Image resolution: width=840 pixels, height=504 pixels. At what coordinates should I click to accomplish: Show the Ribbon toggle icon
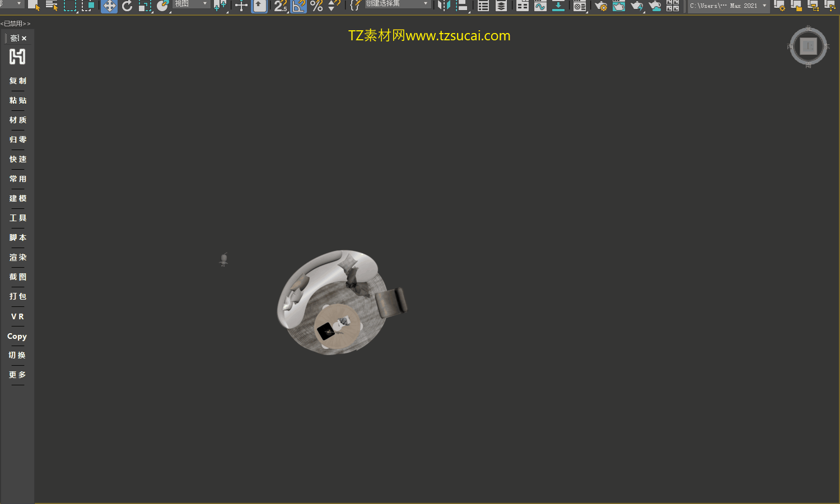pos(522,6)
